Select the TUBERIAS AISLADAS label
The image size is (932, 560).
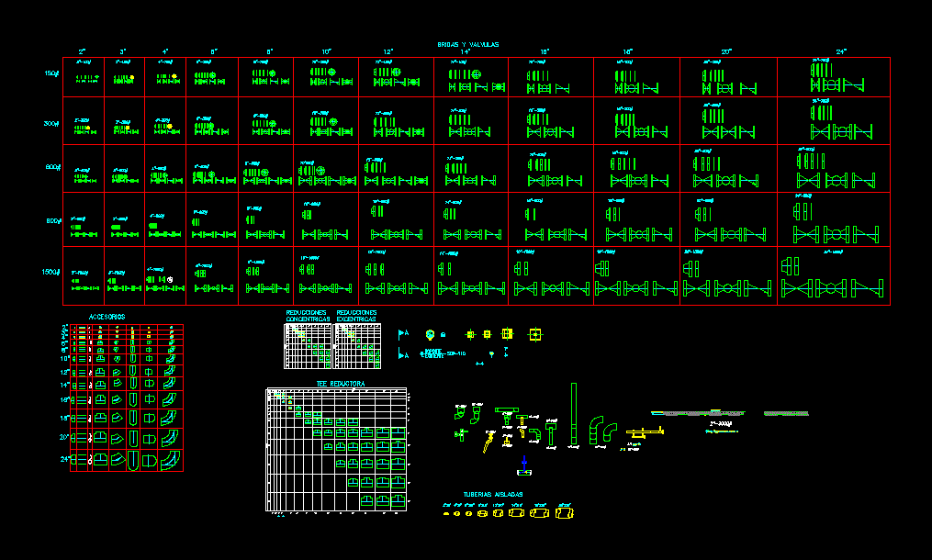[x=493, y=495]
